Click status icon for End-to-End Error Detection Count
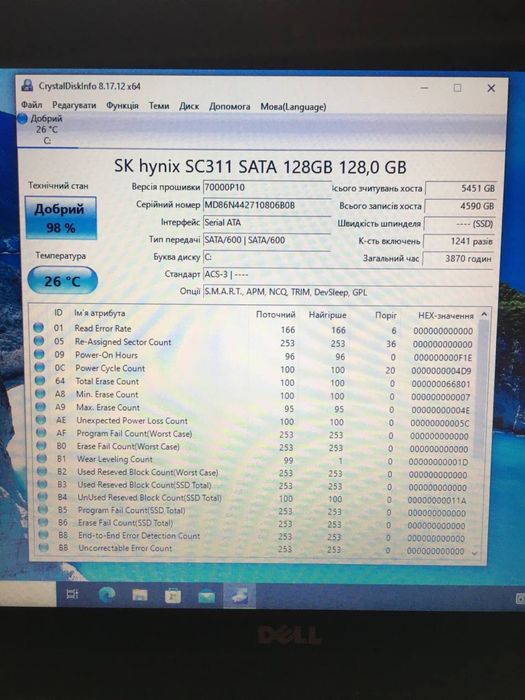525x700 pixels. [43, 534]
